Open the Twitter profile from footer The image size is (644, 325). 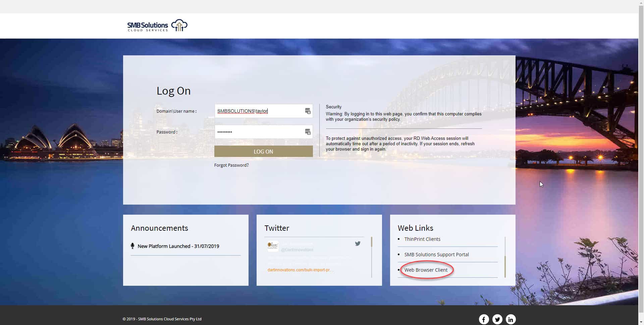(497, 319)
